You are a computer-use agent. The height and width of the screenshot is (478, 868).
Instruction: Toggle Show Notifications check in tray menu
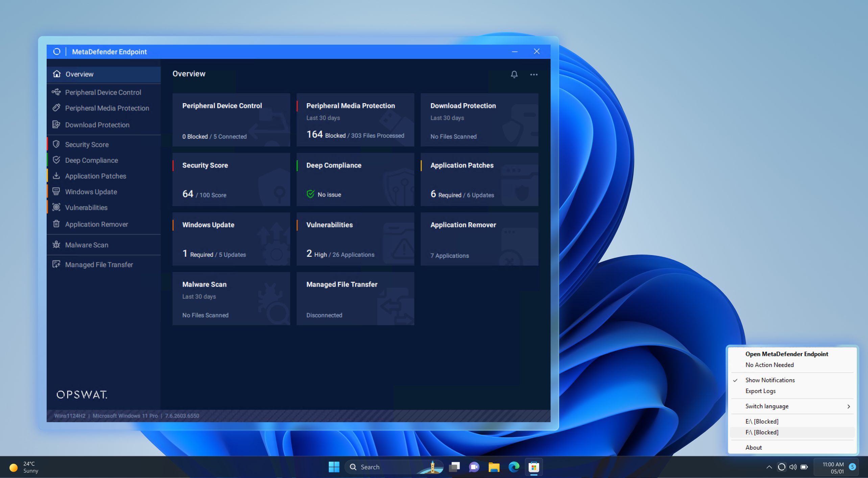click(x=770, y=380)
